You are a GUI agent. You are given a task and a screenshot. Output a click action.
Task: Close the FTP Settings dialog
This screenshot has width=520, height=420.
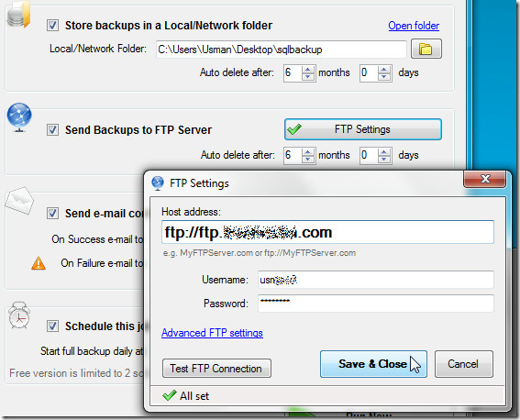(484, 180)
